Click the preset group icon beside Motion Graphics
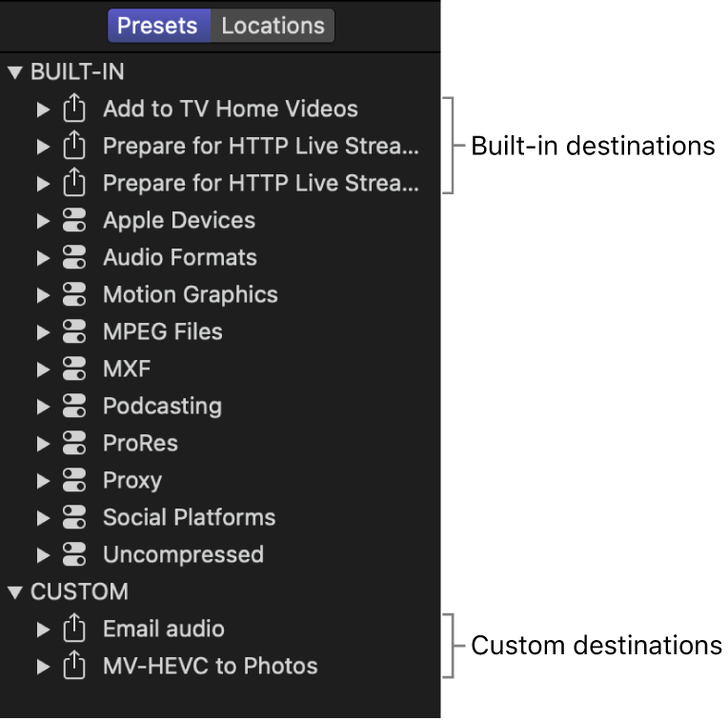This screenshot has width=728, height=720. pos(73,295)
